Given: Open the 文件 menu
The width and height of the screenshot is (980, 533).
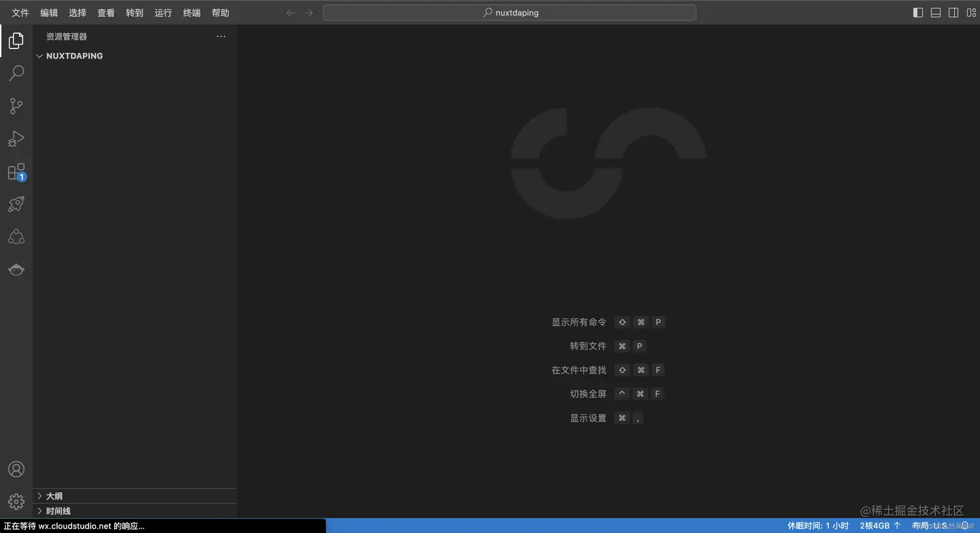Looking at the screenshot, I should [x=20, y=13].
